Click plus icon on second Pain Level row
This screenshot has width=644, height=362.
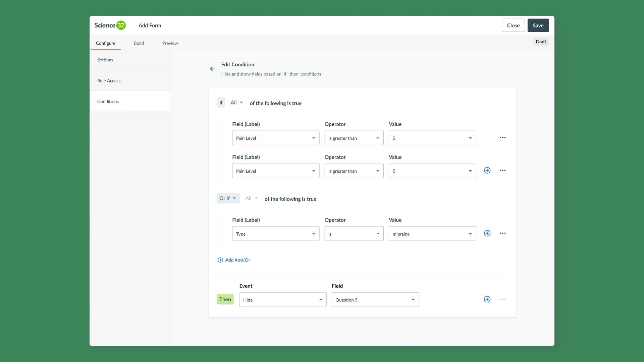487,171
